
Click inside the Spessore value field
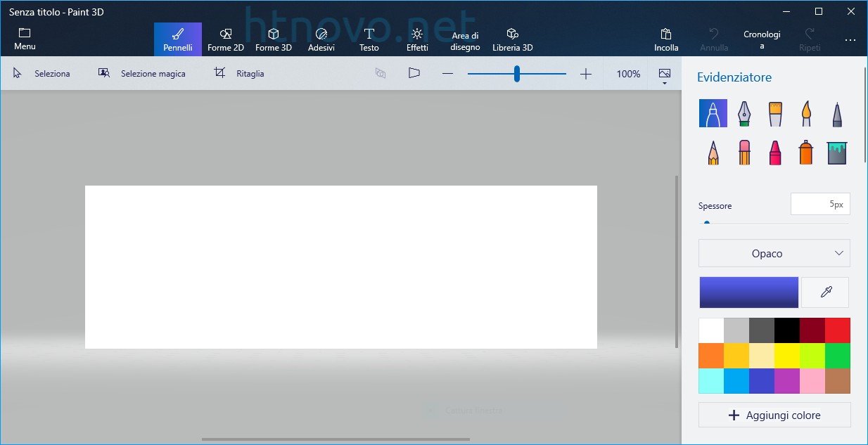tap(820, 204)
